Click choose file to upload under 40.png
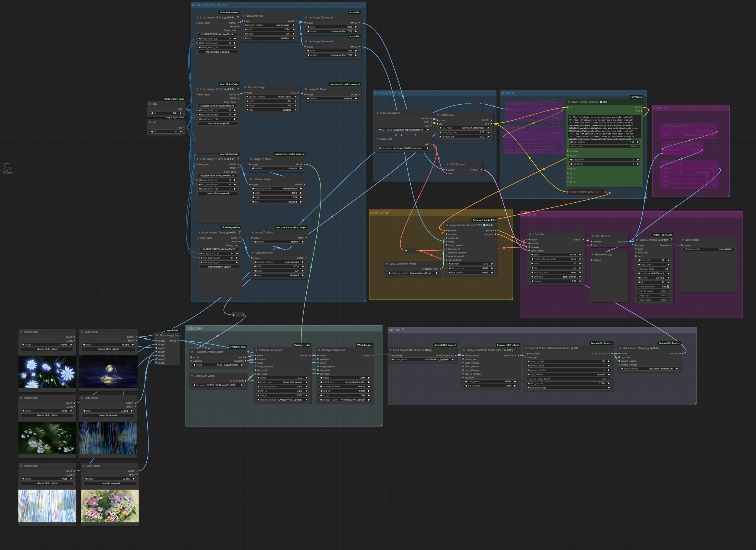This screenshot has width=756, height=550. click(47, 349)
